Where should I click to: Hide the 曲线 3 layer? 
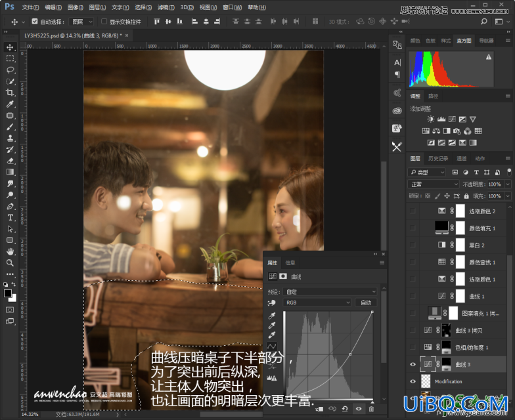[413, 364]
